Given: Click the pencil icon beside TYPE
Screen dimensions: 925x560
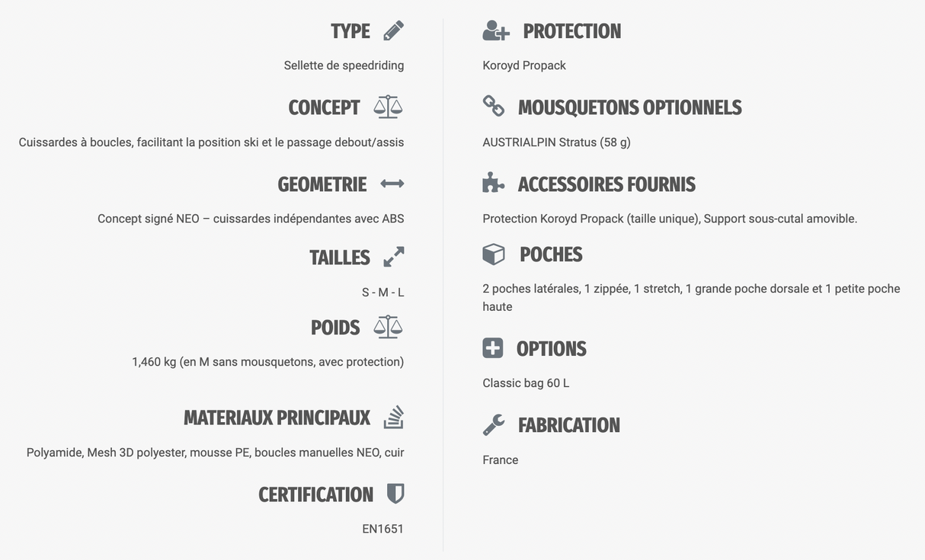Looking at the screenshot, I should [x=393, y=31].
